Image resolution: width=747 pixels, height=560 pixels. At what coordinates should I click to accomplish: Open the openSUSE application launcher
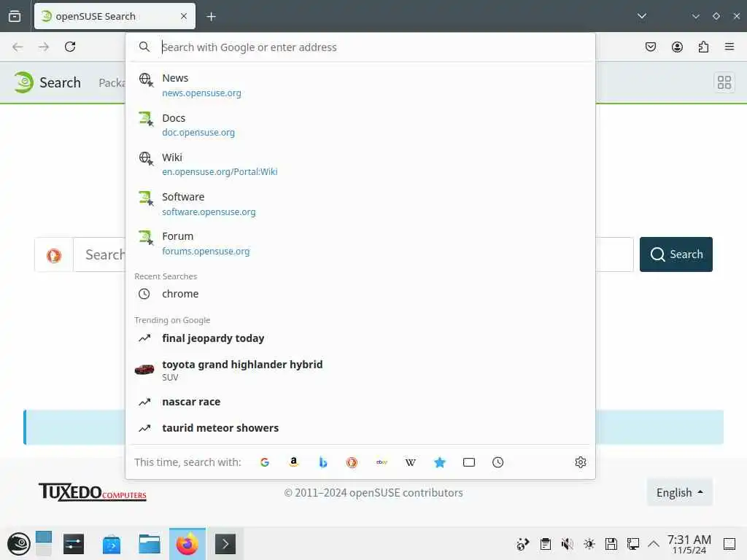[x=18, y=544]
